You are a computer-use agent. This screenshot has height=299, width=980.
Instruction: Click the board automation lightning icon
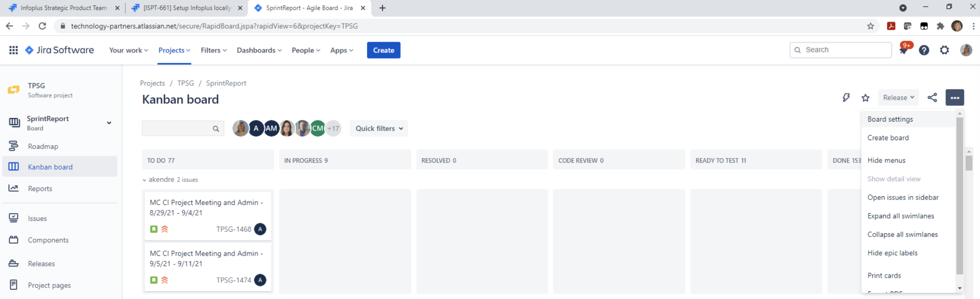click(x=846, y=97)
